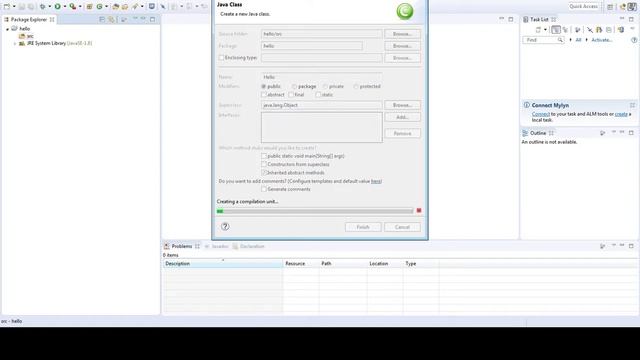Open the Debug dropdown arrow in toolbar
This screenshot has width=640, height=360.
coord(49,7)
